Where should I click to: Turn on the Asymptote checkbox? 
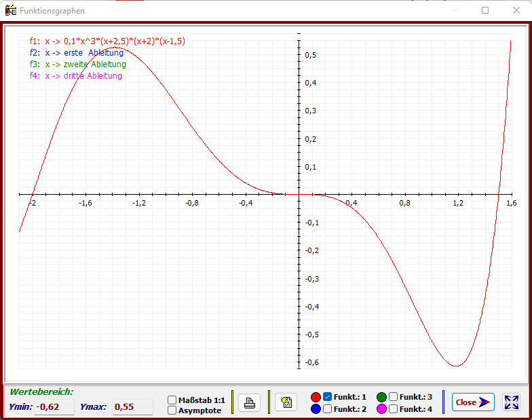click(172, 411)
